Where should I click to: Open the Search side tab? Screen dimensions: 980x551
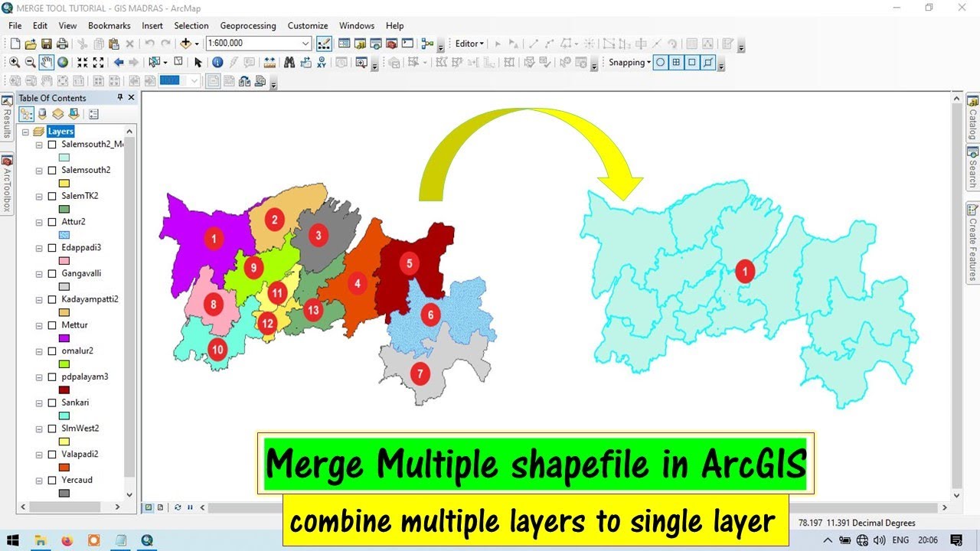point(973,168)
